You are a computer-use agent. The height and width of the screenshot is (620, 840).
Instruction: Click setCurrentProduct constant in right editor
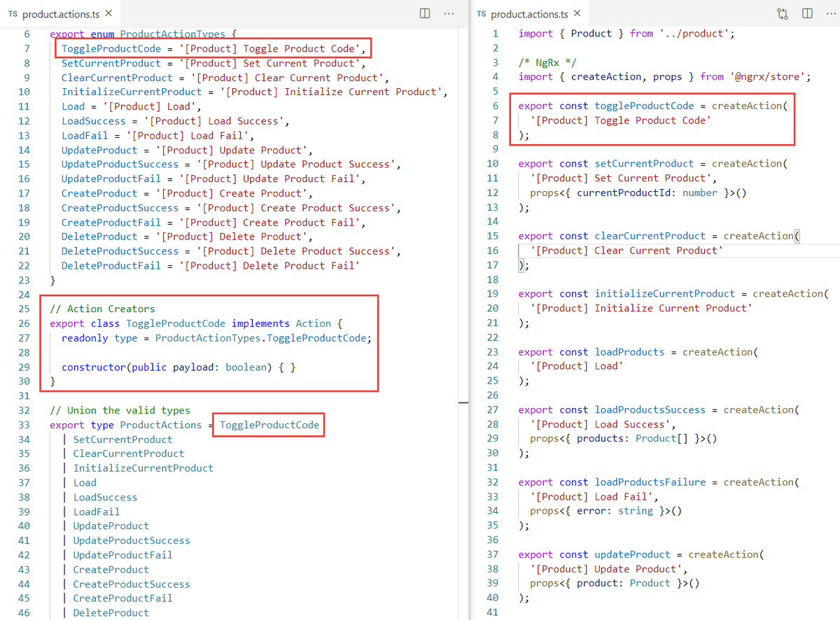645,164
